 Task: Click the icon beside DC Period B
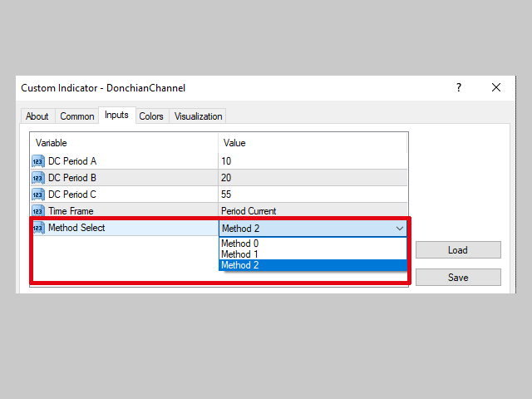38,178
